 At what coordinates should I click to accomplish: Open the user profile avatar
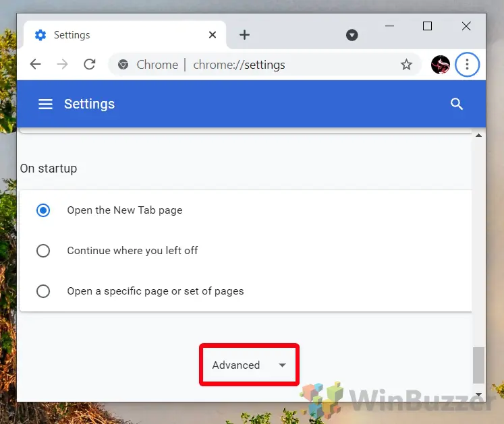pos(440,65)
